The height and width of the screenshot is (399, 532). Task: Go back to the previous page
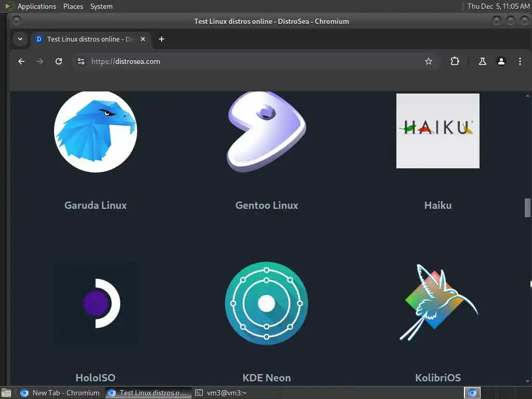click(x=21, y=61)
